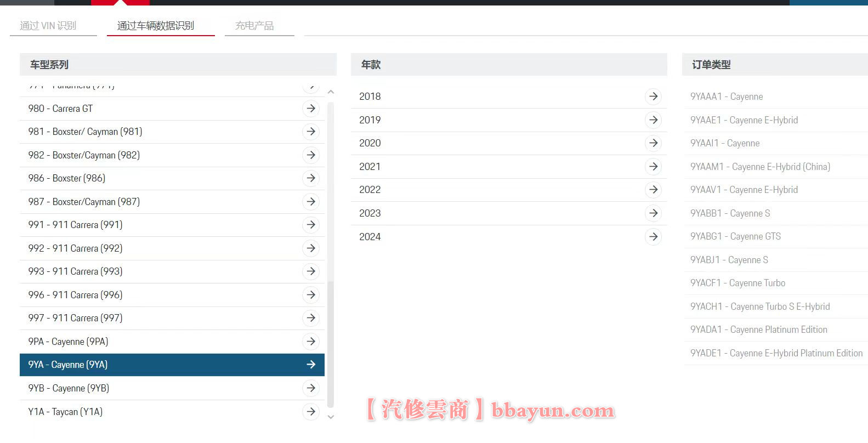
Task: Select 981 - Boxster/ Cayman (981) series
Action: coord(172,132)
